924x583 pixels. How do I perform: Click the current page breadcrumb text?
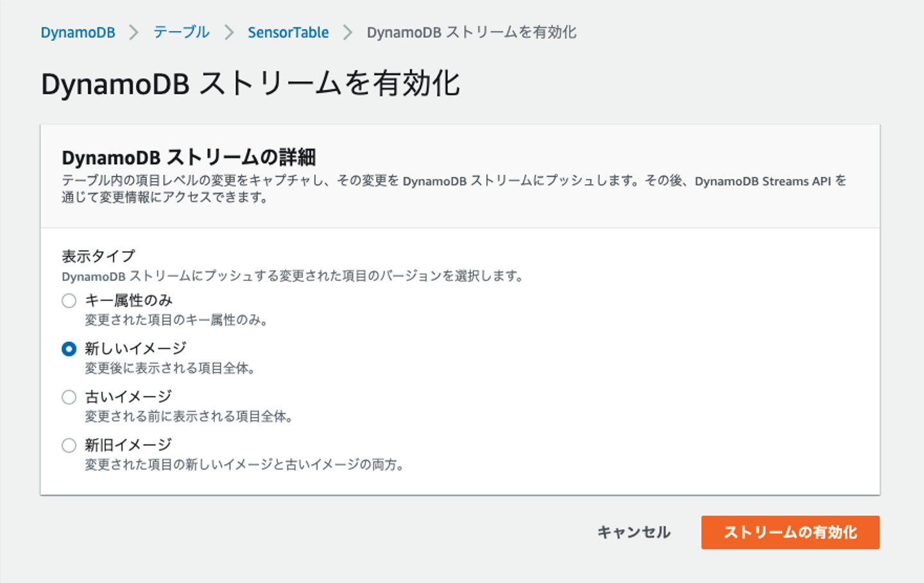471,32
